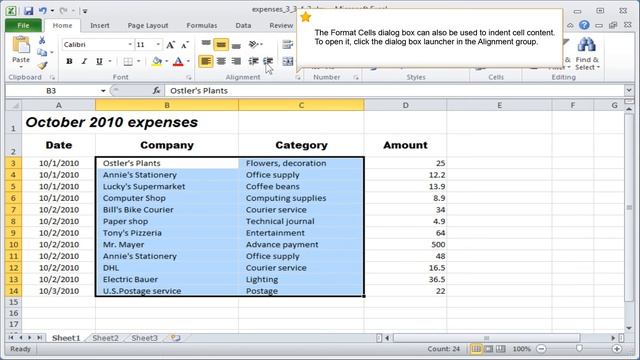The image size is (640, 360).
Task: Click Decrease Indent icon
Action: (x=253, y=61)
